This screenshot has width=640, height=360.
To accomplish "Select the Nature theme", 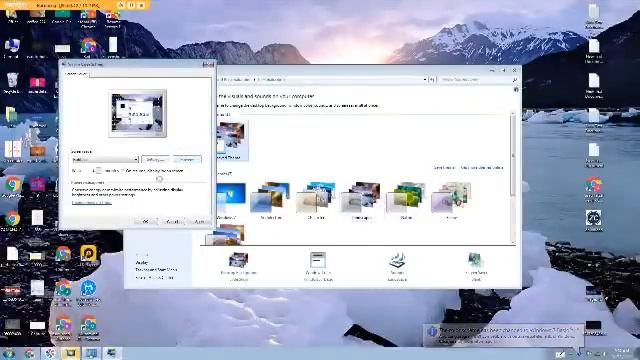I will point(407,200).
